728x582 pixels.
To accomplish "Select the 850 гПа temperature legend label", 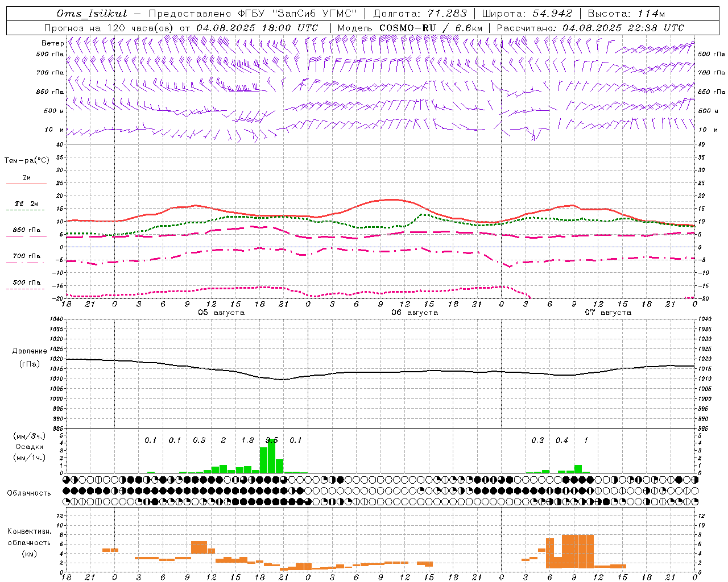I will coord(26,230).
